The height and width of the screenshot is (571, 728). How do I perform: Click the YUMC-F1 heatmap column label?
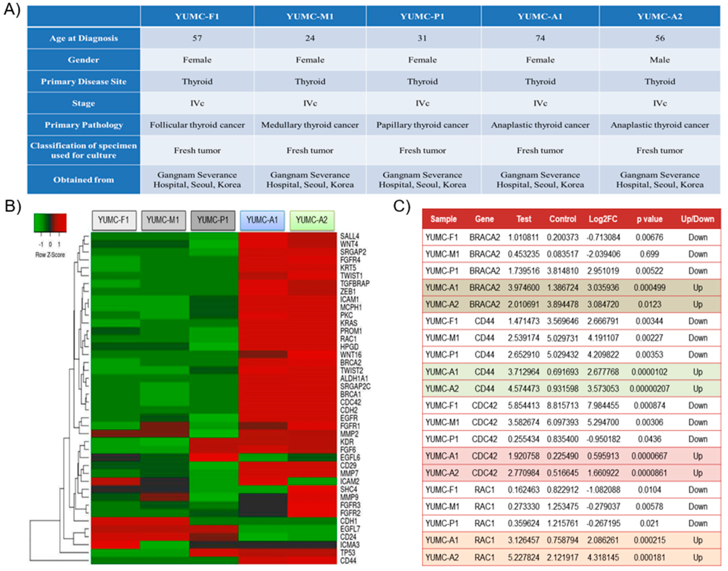coord(114,220)
